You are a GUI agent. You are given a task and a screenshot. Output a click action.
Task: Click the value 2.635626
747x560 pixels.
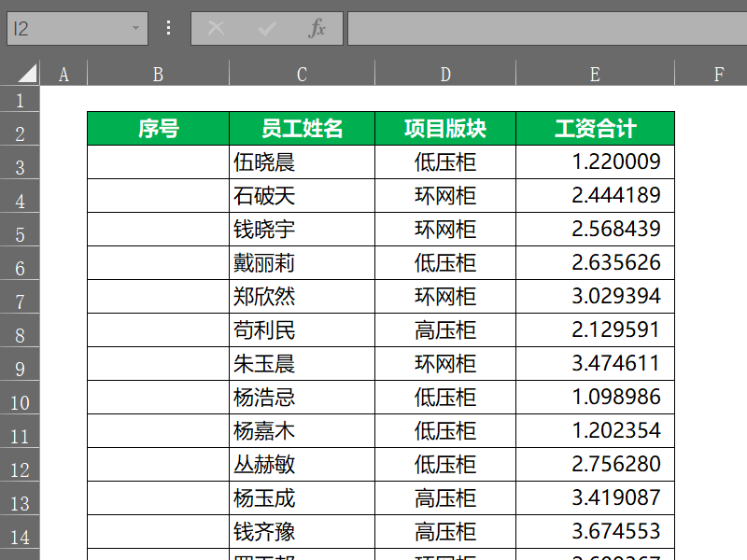coord(616,262)
